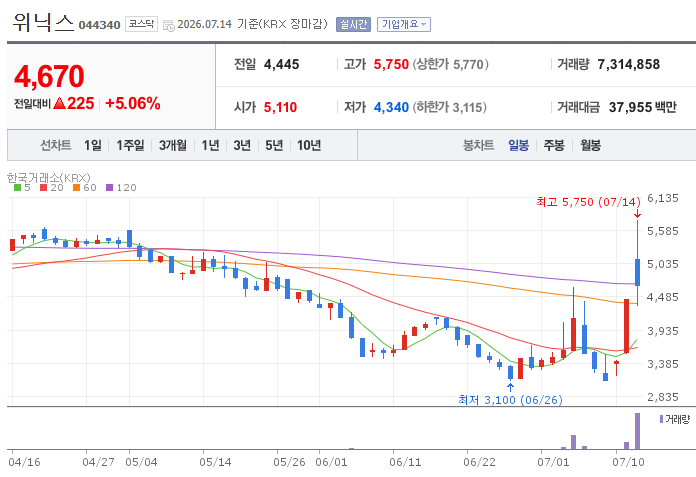Select the 3년 line chart tab
This screenshot has width=696, height=477.
click(x=242, y=145)
